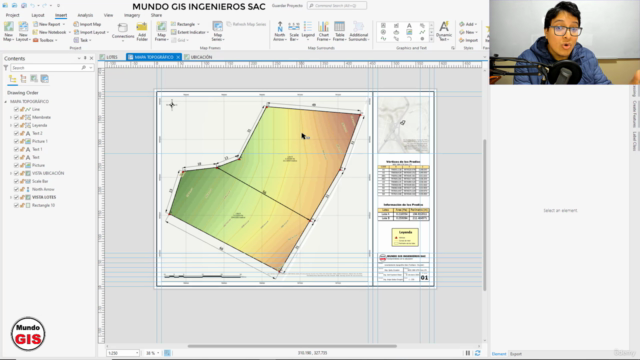Image resolution: width=640 pixels, height=360 pixels.
Task: Click the Import Map button
Action: click(87, 24)
